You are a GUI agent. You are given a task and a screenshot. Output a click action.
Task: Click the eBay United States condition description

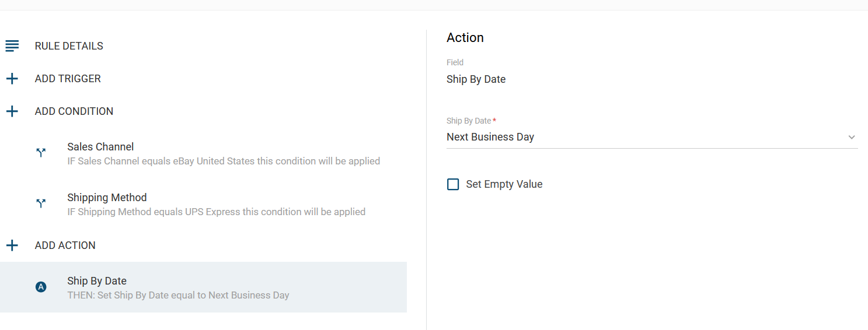coord(224,161)
